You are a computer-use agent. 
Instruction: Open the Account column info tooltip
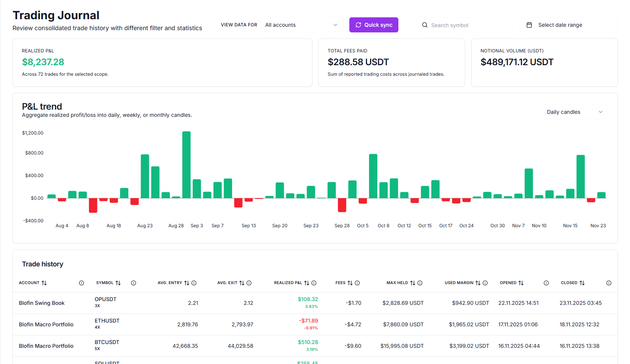point(81,283)
